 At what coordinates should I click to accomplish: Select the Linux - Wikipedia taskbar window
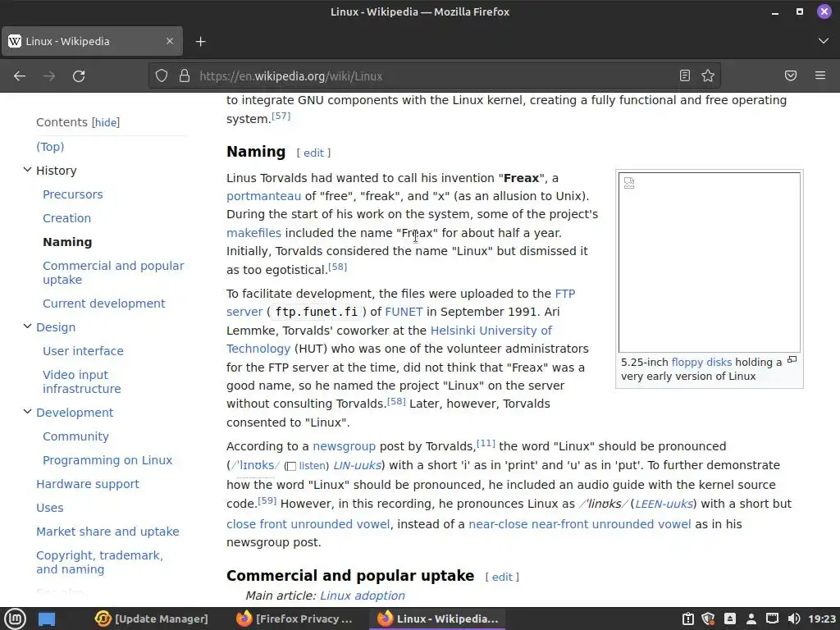(x=437, y=619)
